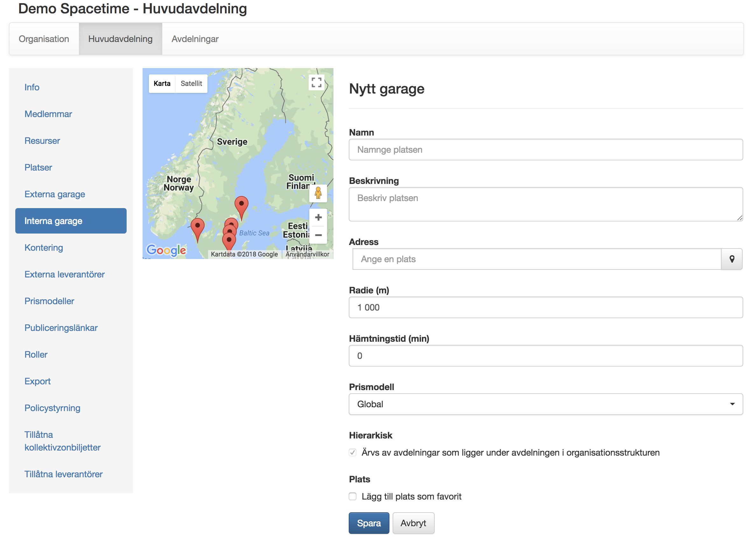Click the location pin icon beside Adress
This screenshot has width=756, height=546.
click(x=732, y=259)
